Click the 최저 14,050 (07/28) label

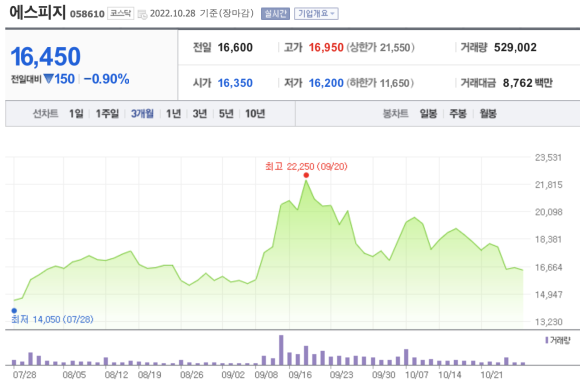point(52,319)
